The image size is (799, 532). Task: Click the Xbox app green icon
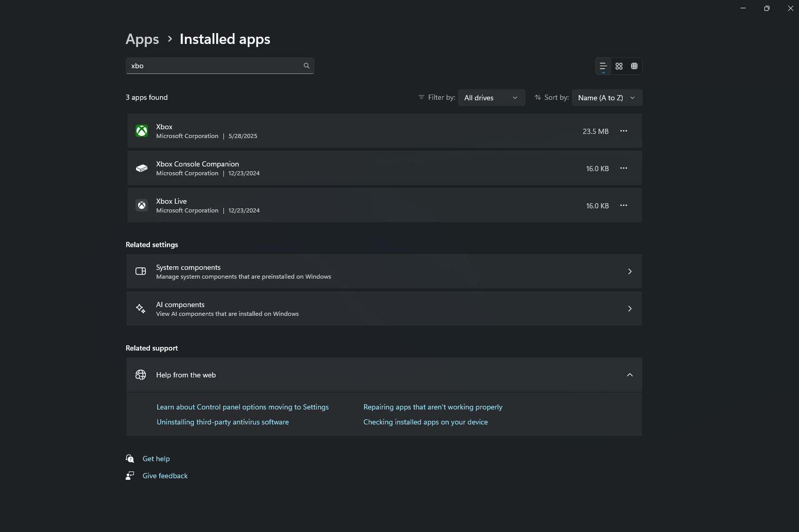[x=142, y=131]
